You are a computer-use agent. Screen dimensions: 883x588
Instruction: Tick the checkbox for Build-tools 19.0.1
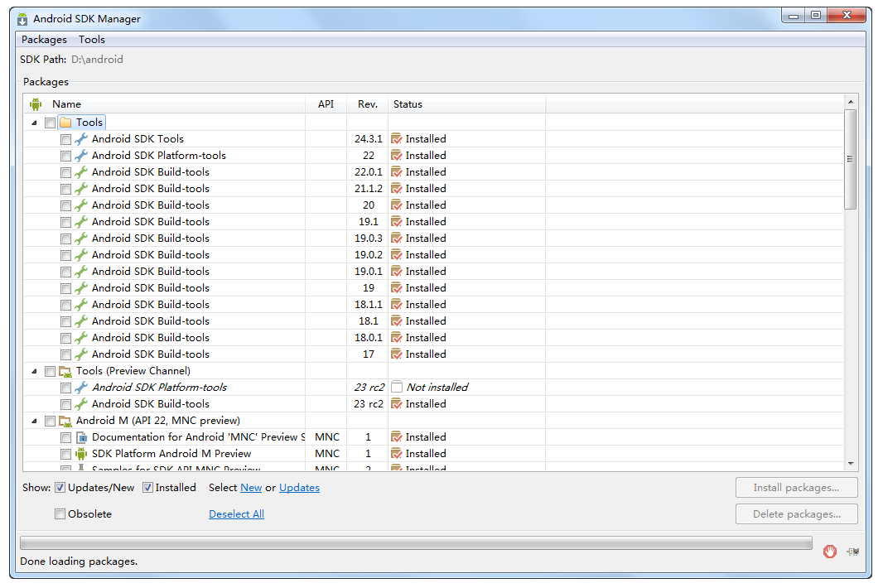66,272
